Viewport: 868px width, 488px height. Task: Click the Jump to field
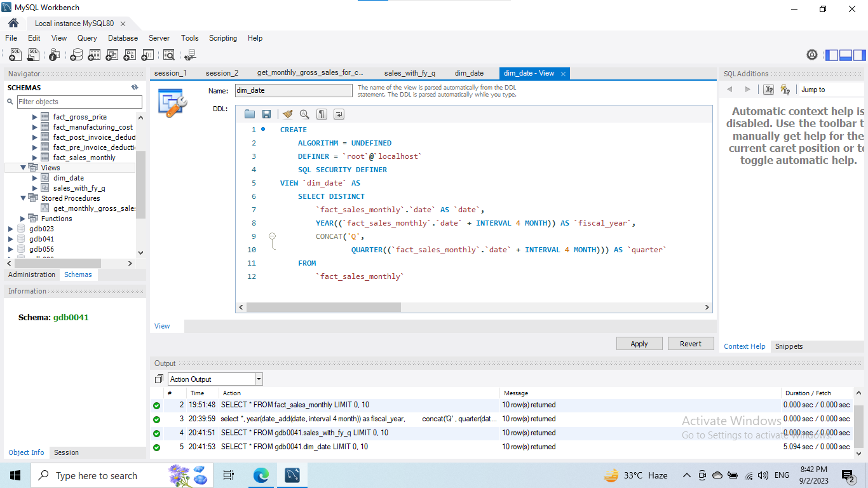pos(831,90)
